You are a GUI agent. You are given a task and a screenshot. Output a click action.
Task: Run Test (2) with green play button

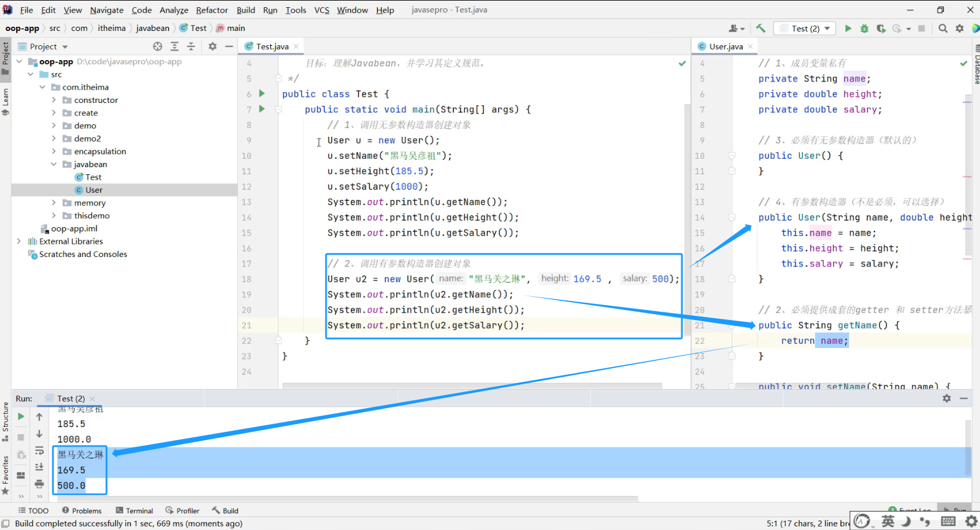[848, 28]
